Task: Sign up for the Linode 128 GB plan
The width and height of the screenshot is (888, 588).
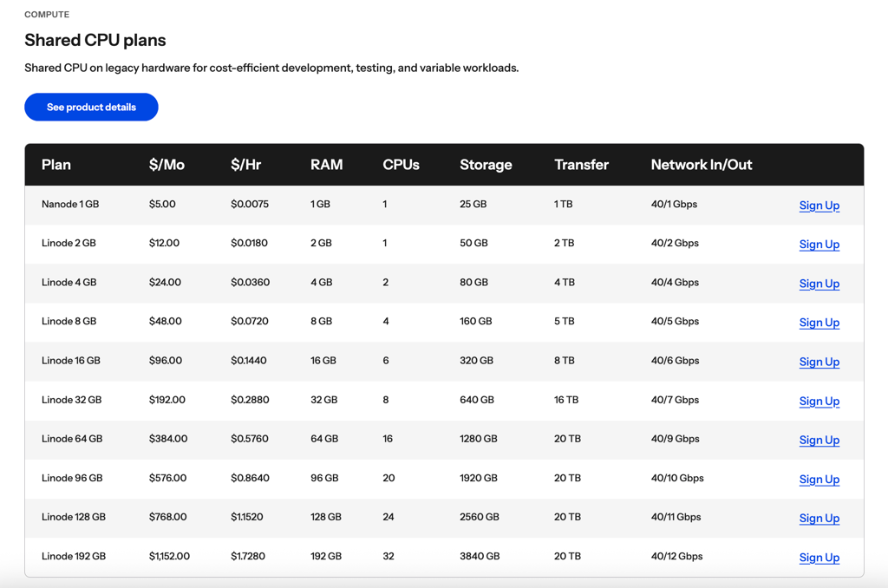Action: (x=819, y=519)
